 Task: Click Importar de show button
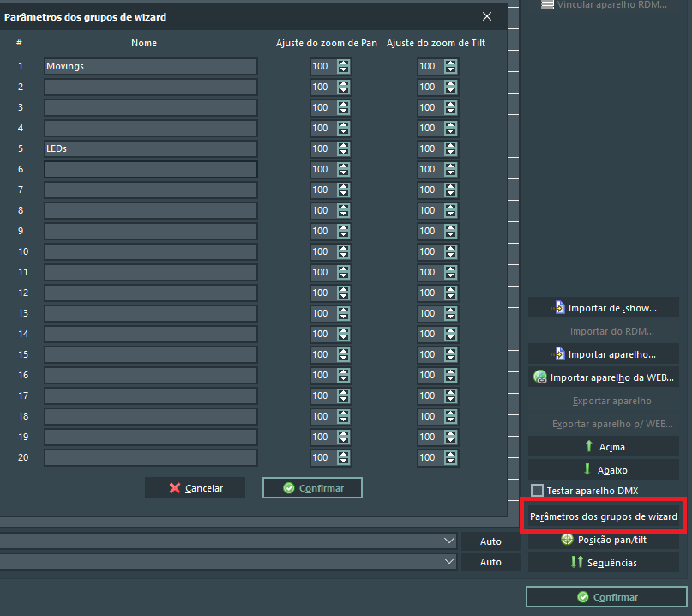(x=603, y=308)
